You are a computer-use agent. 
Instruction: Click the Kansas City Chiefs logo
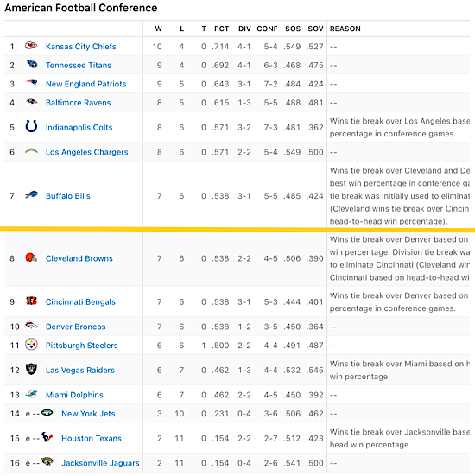click(x=31, y=46)
